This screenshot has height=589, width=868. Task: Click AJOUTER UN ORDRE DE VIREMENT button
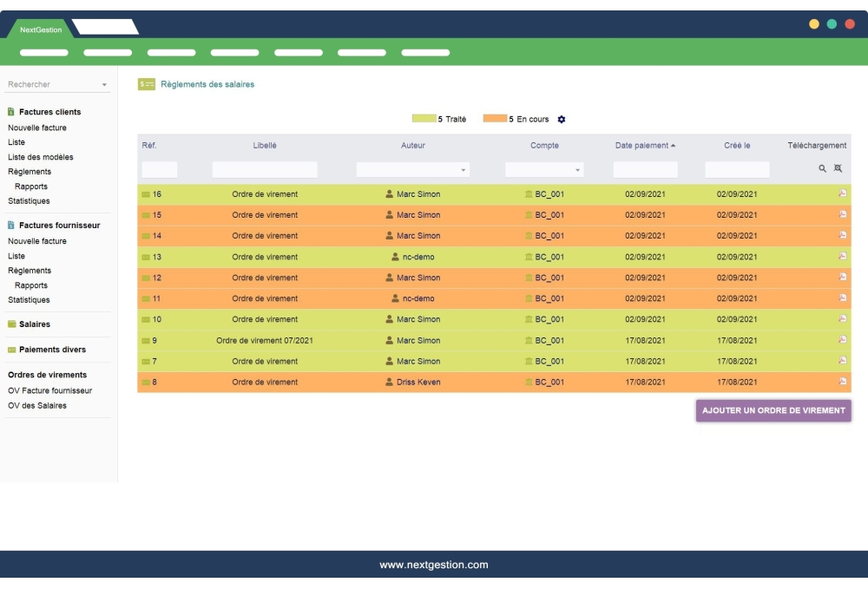773,410
